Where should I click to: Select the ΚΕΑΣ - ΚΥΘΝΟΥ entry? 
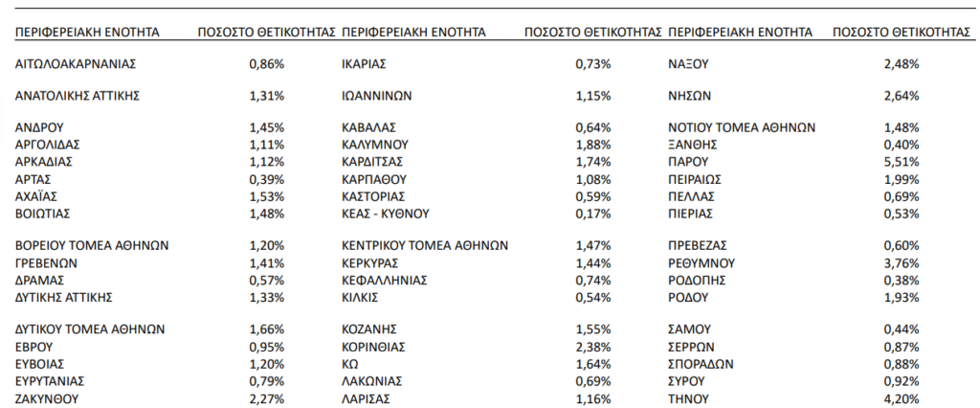click(x=386, y=214)
